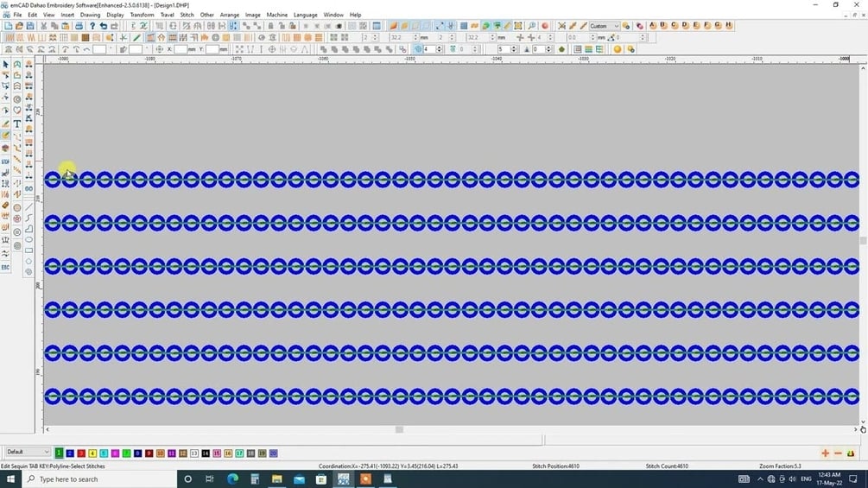Click the Y coordinate input field
Viewport: 868px width, 488px height.
212,49
